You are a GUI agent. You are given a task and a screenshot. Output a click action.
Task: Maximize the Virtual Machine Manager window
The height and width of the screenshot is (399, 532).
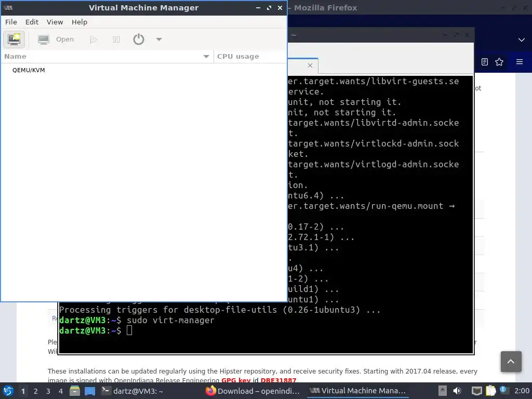(269, 8)
